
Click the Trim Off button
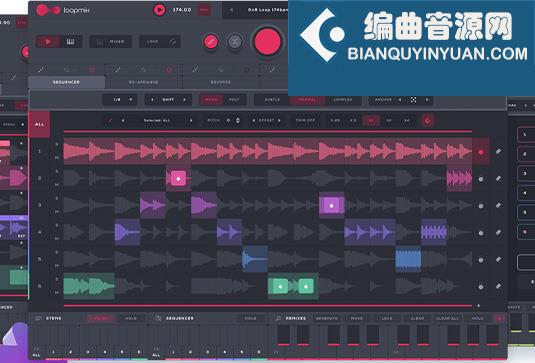305,120
